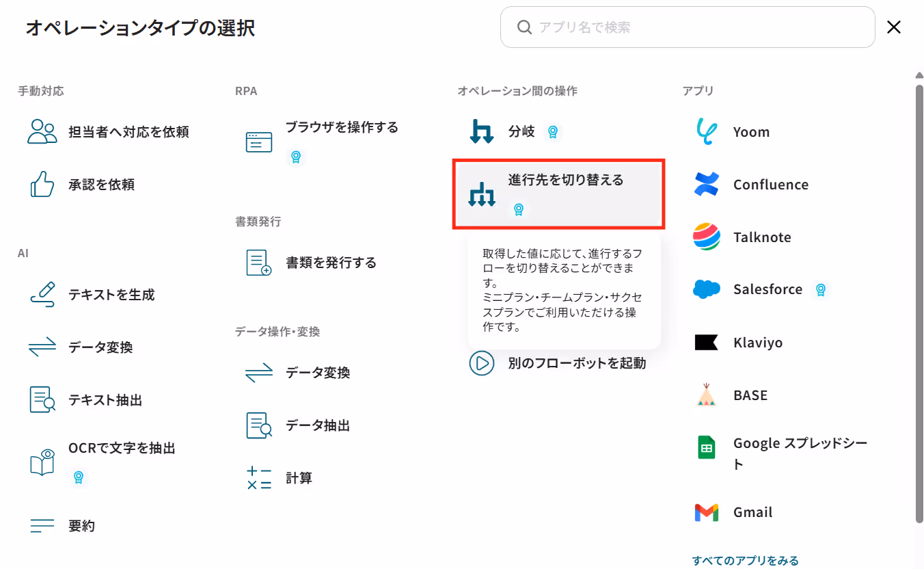Open the Yoom app icon

[706, 131]
